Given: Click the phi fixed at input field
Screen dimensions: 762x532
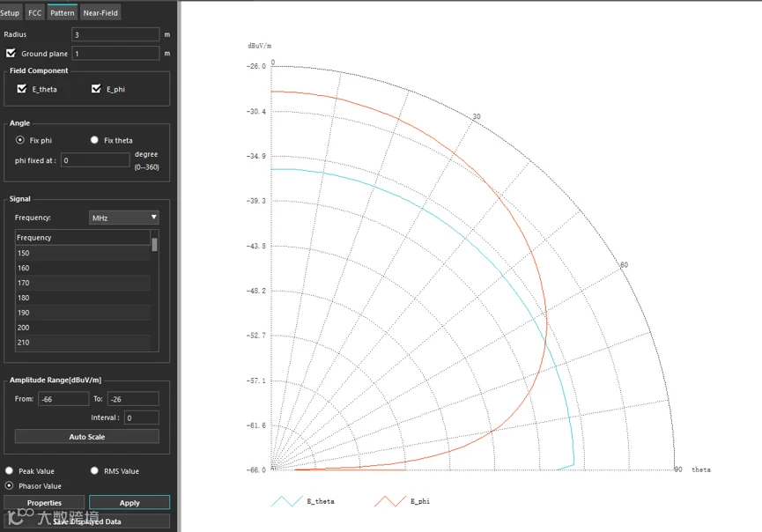Looking at the screenshot, I should pos(95,160).
